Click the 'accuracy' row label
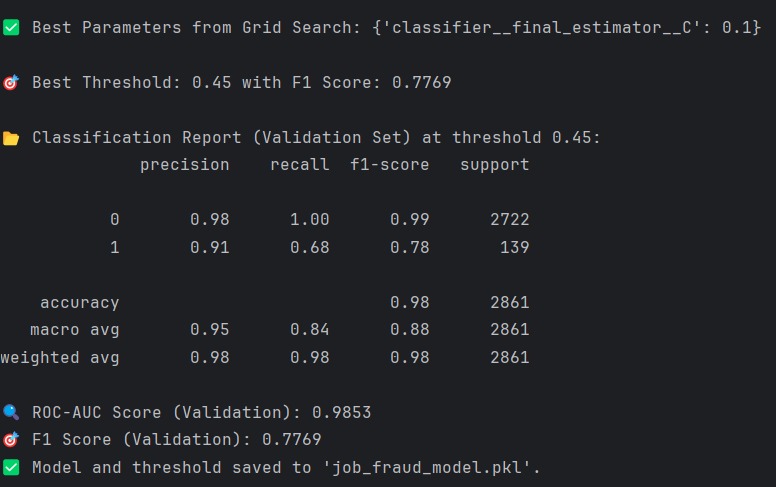 pos(80,303)
